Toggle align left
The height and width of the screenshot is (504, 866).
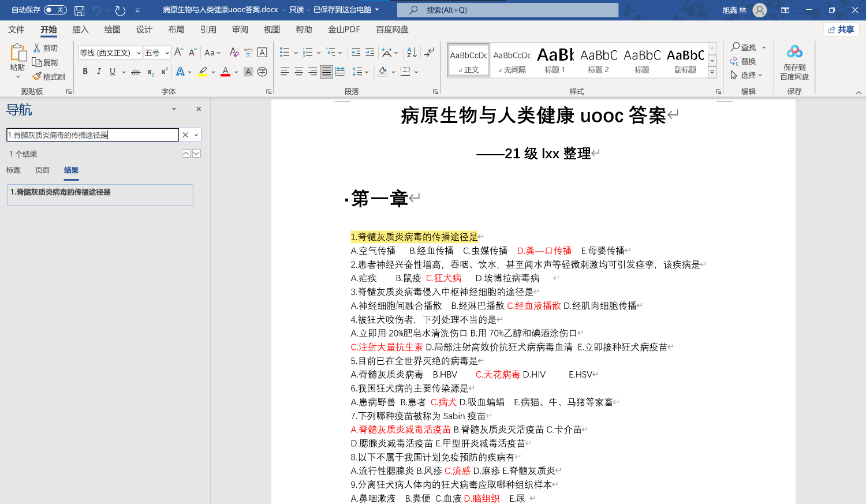(285, 72)
